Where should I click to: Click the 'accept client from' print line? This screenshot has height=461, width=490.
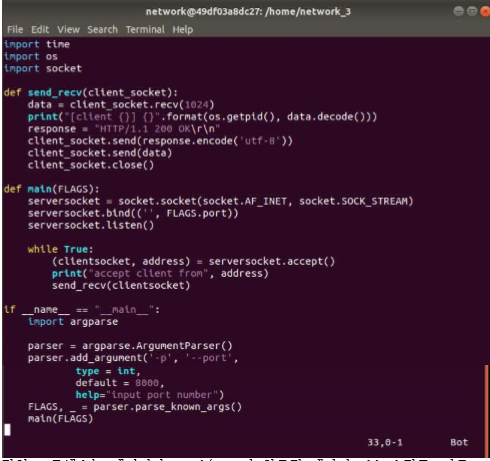pyautogui.click(x=160, y=273)
